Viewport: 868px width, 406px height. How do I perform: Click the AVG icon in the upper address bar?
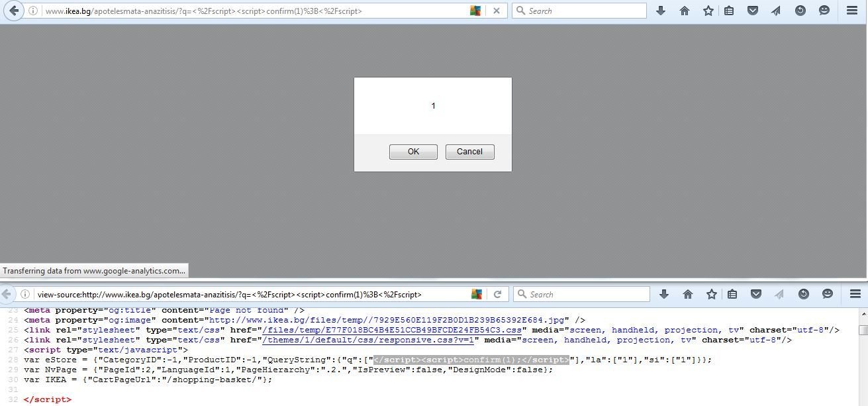[475, 11]
